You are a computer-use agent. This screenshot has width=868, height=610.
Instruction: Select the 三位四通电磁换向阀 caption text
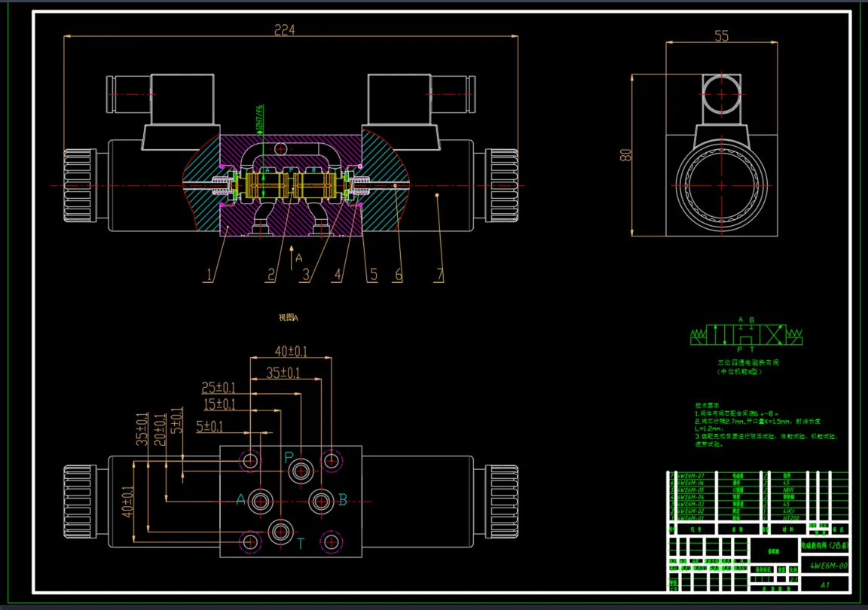click(748, 362)
